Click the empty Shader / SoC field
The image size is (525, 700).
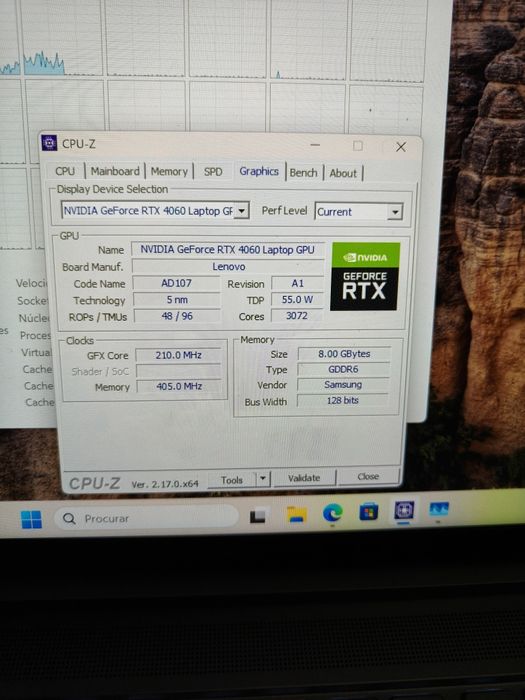click(x=179, y=371)
